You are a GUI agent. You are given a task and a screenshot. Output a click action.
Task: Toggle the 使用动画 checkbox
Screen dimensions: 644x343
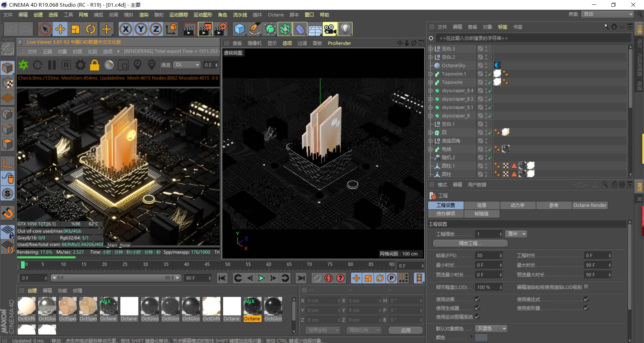[x=477, y=299]
